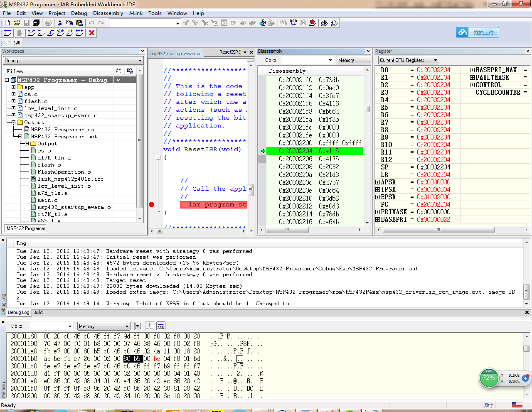Close the Disassembly panel
The image size is (532, 412).
coord(368,51)
